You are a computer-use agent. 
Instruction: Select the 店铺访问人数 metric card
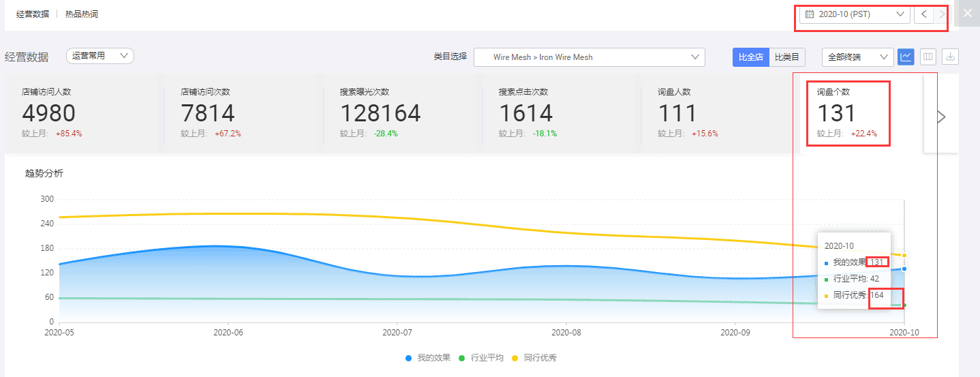coord(82,112)
